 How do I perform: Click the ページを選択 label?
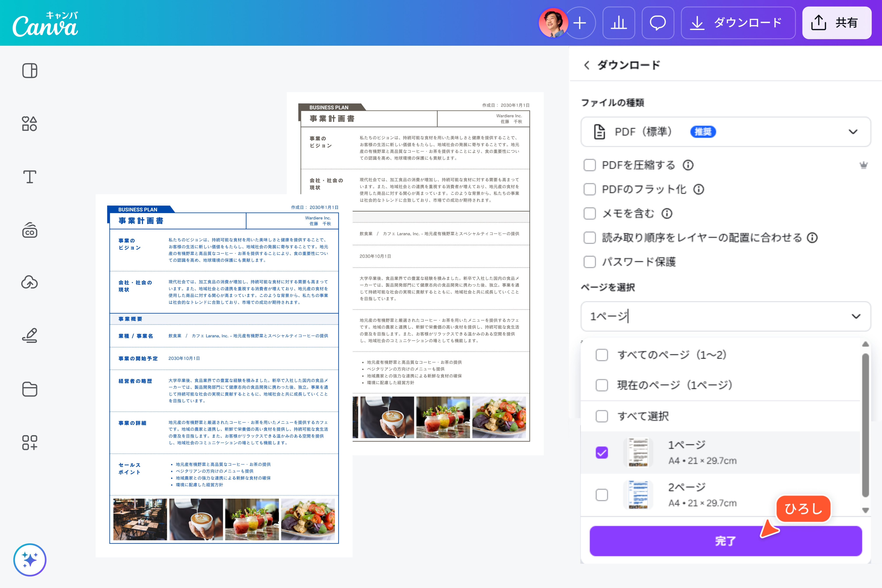click(608, 288)
